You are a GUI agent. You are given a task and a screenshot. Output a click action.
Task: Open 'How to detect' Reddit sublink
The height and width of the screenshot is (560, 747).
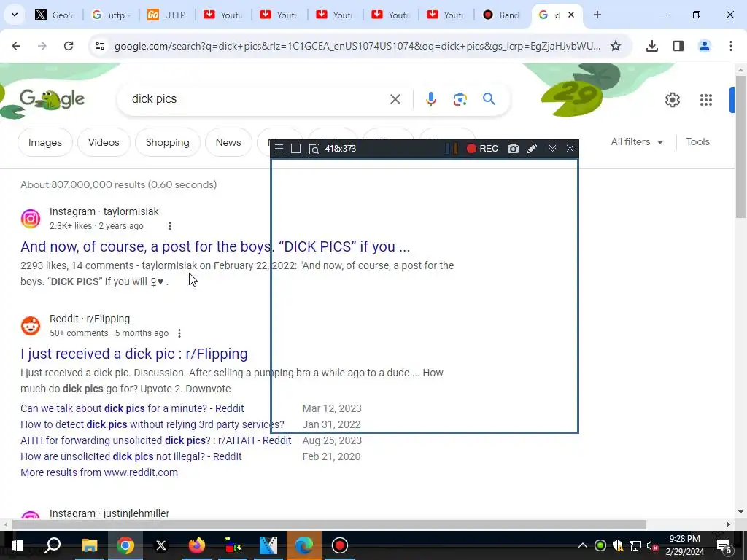tap(152, 425)
